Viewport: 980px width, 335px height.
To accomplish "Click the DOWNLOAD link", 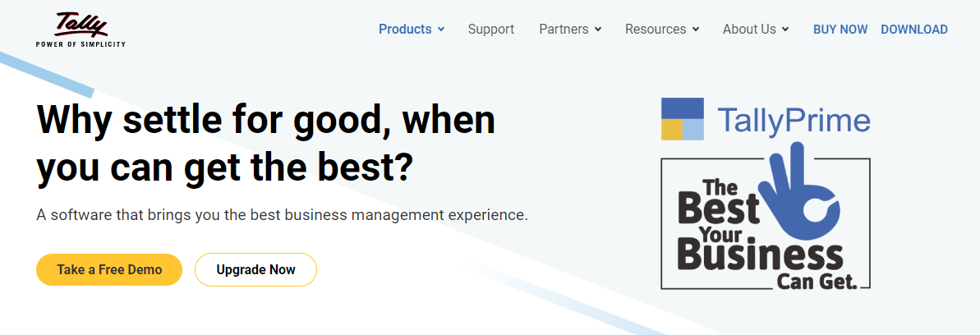I will [914, 30].
